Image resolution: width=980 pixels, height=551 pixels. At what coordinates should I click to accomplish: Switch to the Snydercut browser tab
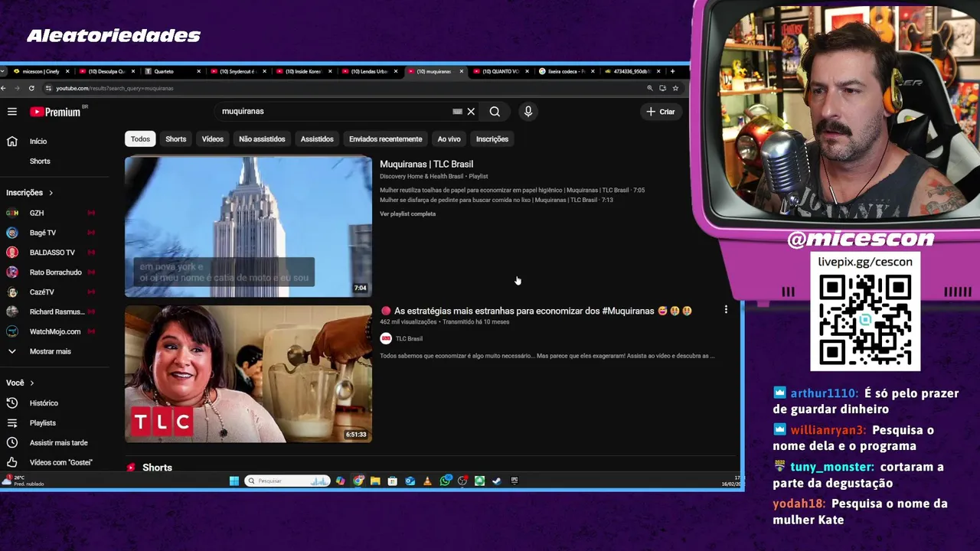click(x=238, y=71)
